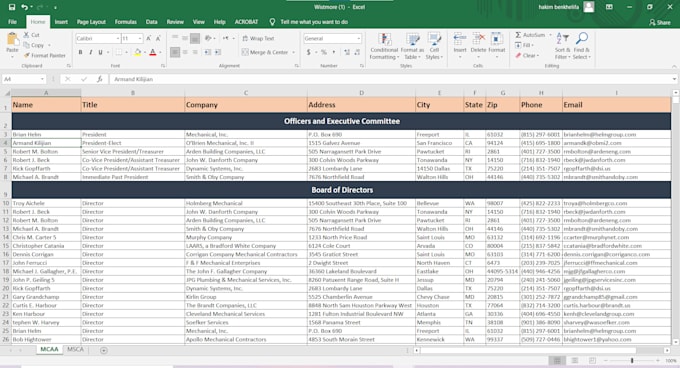Switch to the Page Layout tab
This screenshot has height=368, width=680.
[x=91, y=22]
